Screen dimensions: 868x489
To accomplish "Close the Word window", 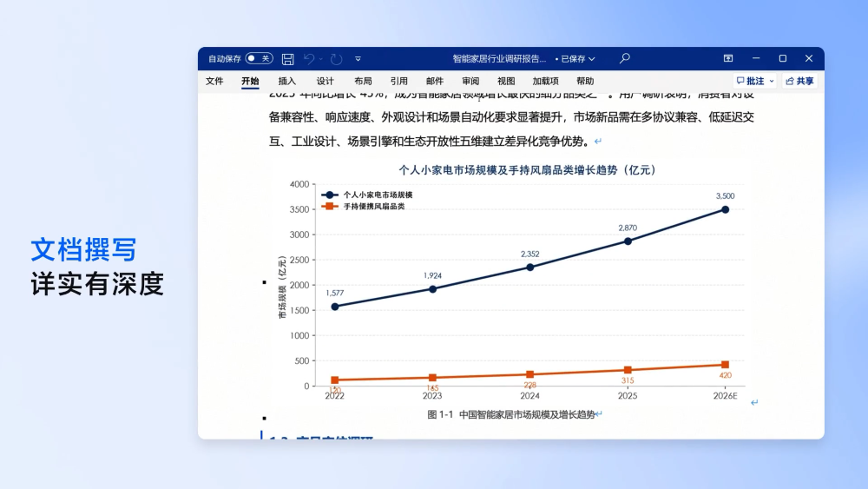I will tap(809, 58).
